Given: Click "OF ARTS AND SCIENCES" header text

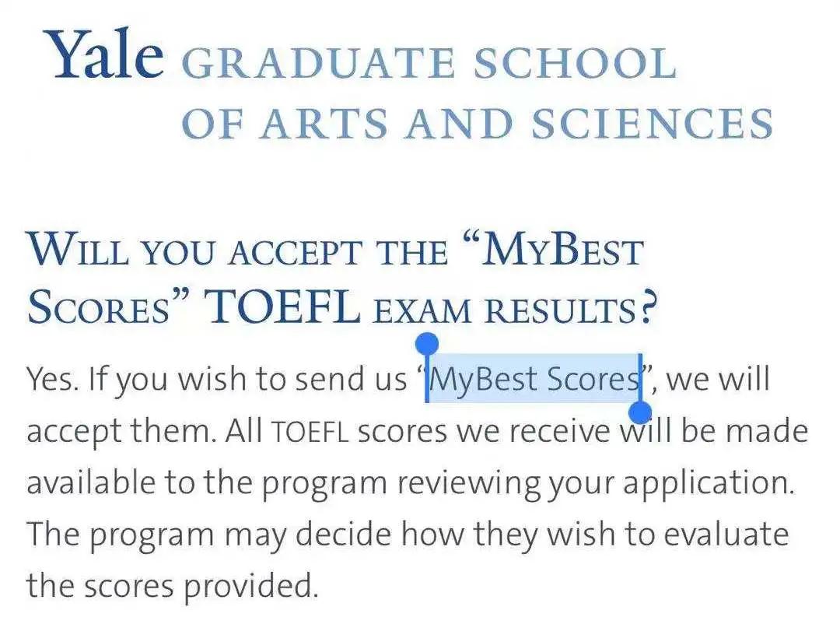Looking at the screenshot, I should coord(477,124).
